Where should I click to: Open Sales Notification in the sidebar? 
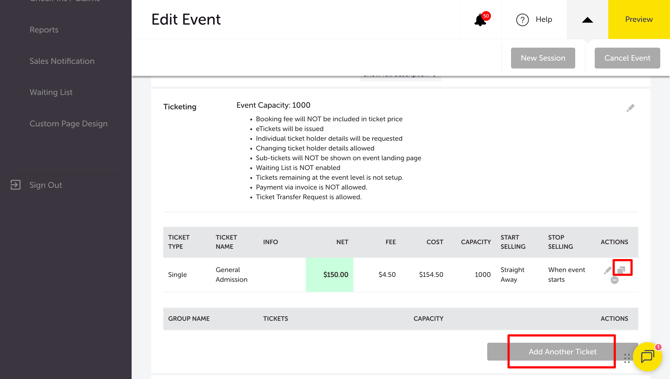point(62,61)
